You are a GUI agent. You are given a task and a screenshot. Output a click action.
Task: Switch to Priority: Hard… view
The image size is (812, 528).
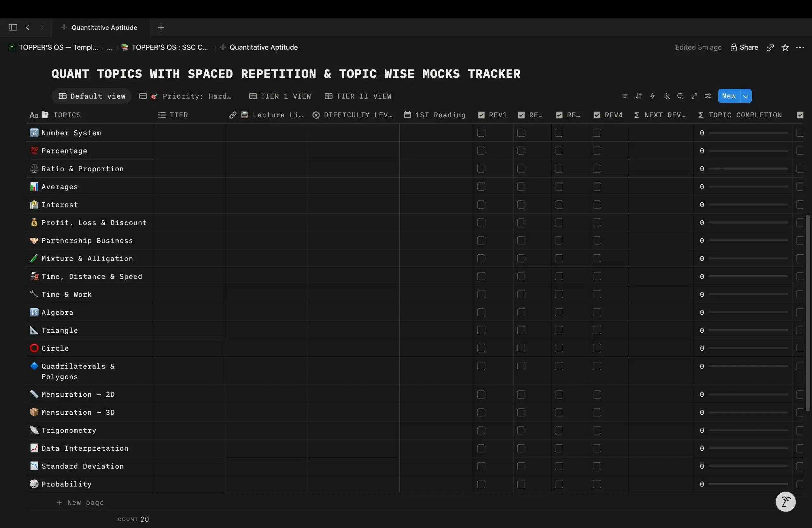click(186, 96)
